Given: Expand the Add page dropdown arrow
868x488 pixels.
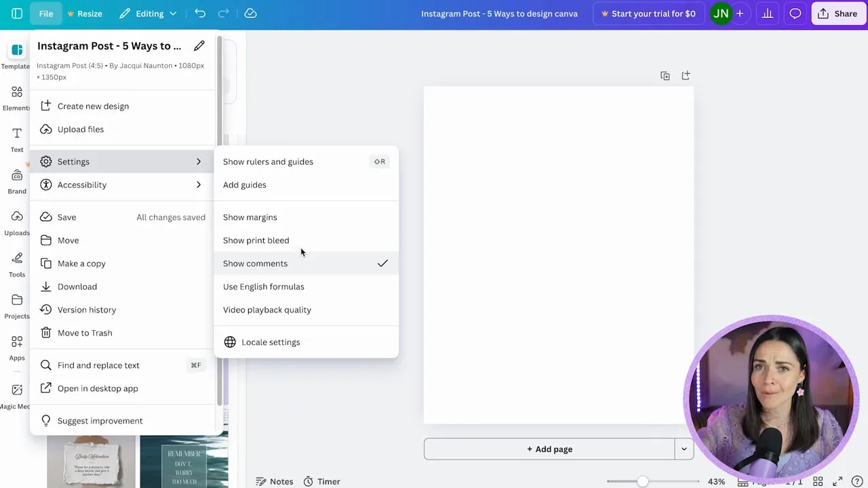Looking at the screenshot, I should 684,449.
